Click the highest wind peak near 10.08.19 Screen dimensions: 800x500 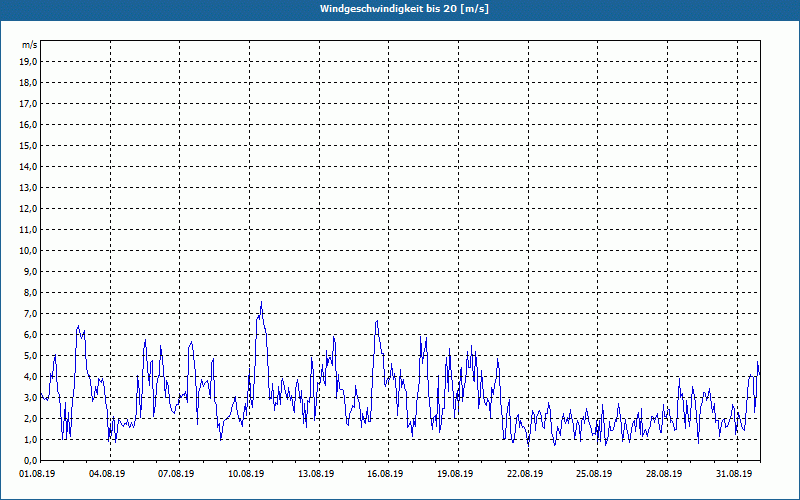(x=261, y=303)
